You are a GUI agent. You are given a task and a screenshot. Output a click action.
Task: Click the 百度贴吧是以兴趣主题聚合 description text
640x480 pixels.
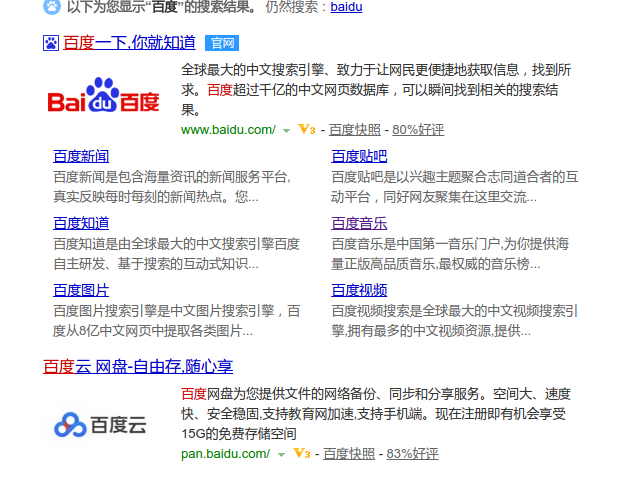point(455,187)
